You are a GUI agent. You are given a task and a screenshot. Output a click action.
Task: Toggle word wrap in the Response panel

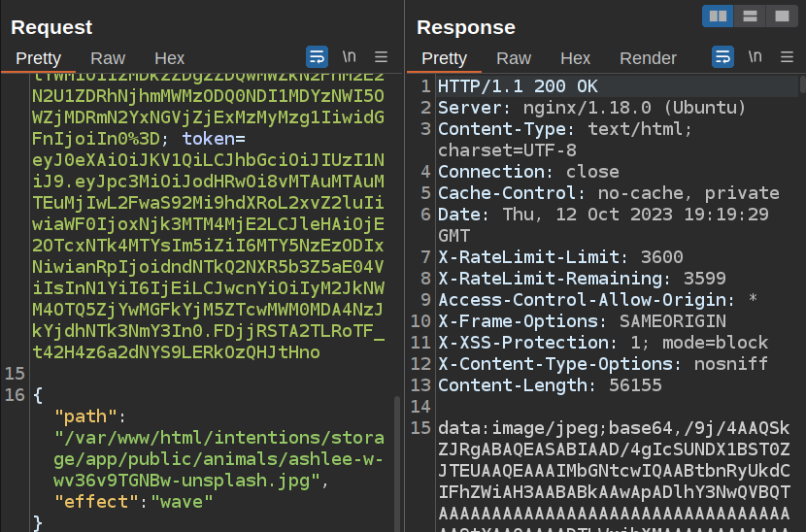[722, 56]
